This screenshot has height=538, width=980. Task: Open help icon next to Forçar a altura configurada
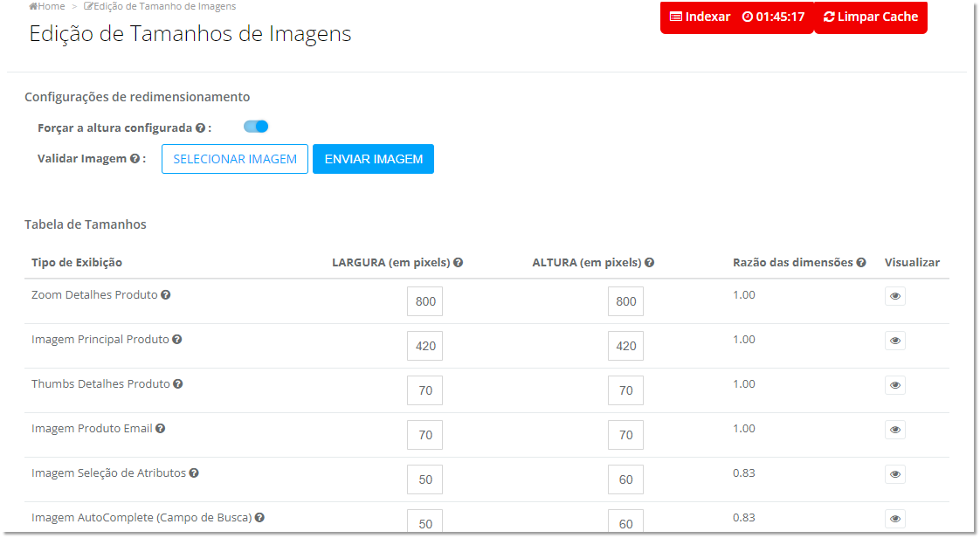(200, 128)
